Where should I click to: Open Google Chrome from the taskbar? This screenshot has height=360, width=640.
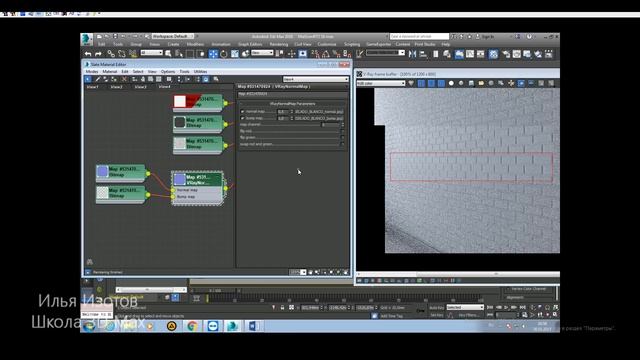192,326
